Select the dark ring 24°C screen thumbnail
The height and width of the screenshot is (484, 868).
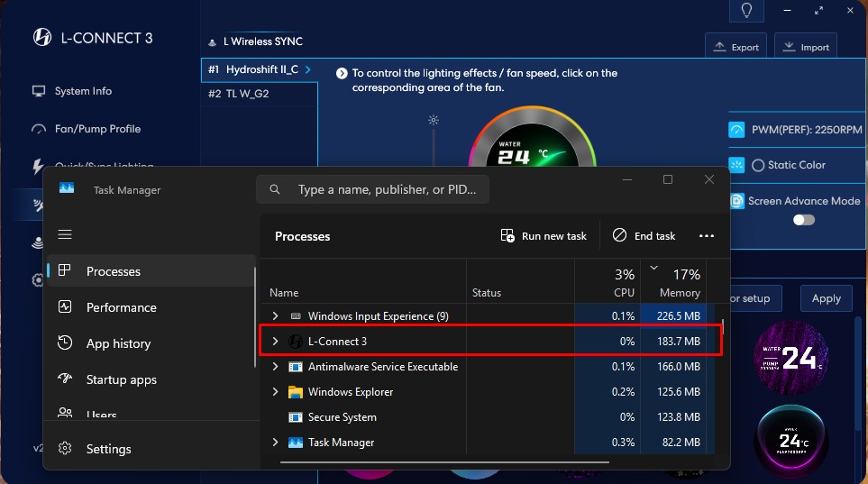(791, 442)
